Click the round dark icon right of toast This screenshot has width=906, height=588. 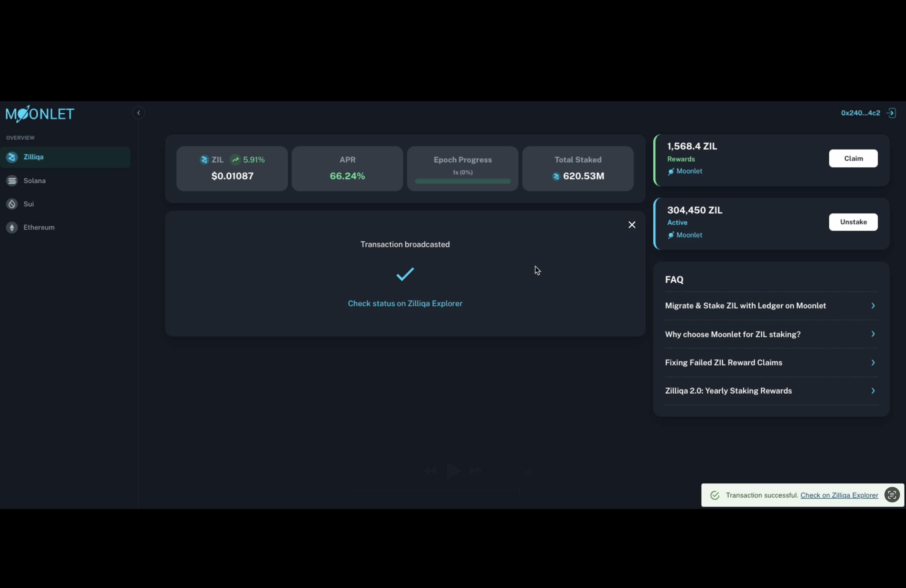point(892,495)
